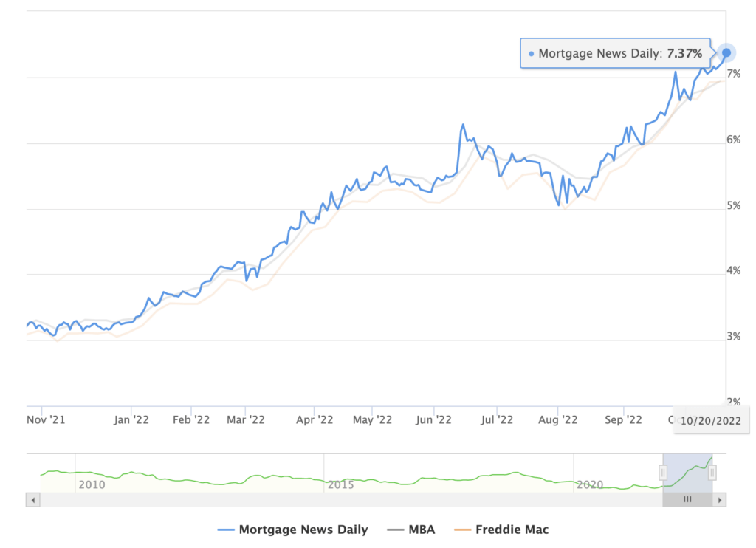Click the scrollbar right arrow button

[721, 500]
